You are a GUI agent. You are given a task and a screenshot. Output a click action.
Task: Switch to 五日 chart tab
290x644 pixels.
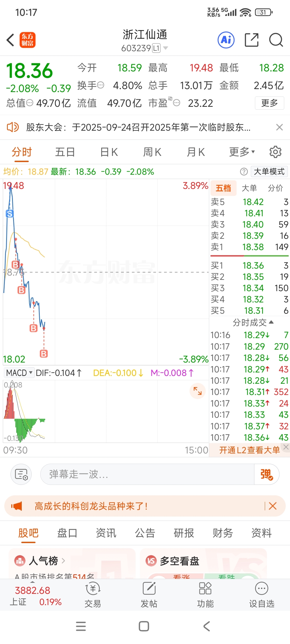(65, 152)
